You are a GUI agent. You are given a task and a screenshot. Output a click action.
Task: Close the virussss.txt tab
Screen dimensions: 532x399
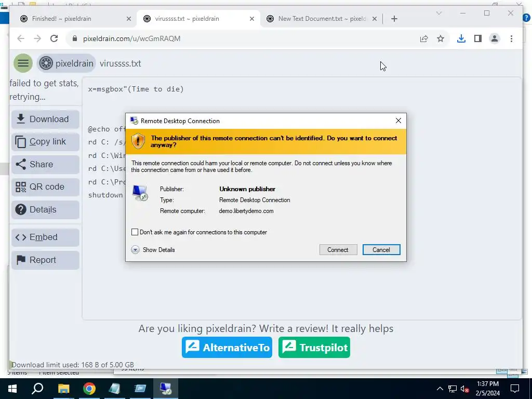(252, 19)
